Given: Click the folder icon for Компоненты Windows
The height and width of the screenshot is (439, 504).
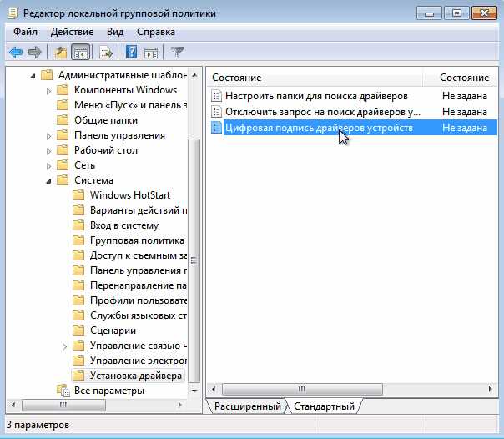Looking at the screenshot, I should click(63, 90).
